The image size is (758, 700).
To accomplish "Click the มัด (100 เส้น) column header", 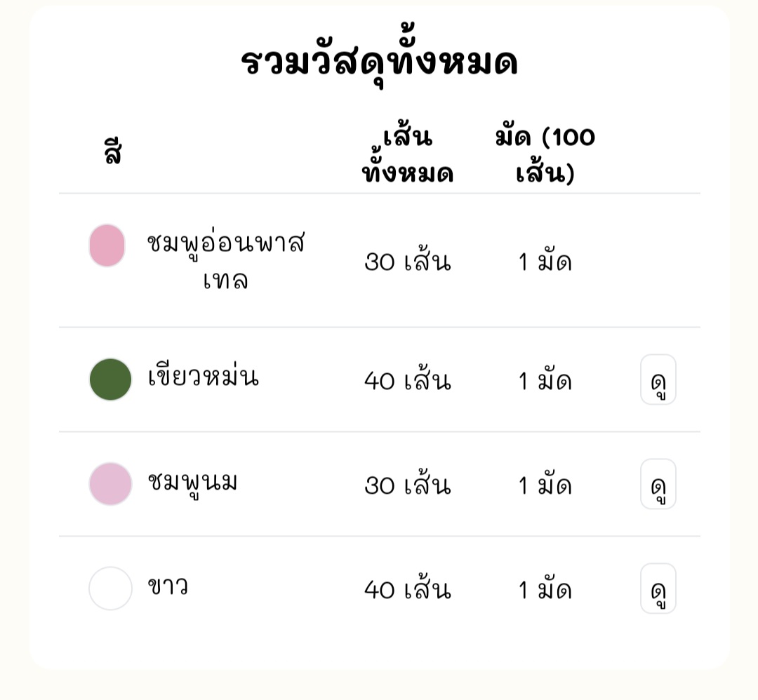I will pyautogui.click(x=545, y=156).
